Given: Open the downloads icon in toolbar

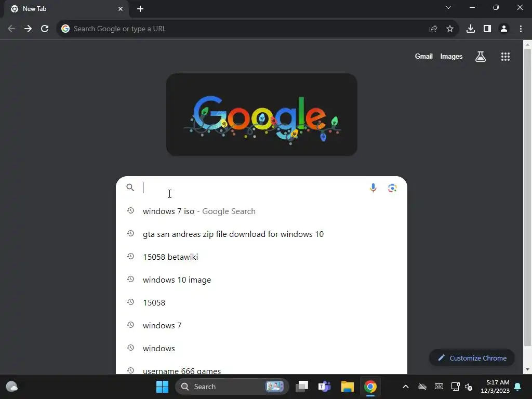Looking at the screenshot, I should point(471,29).
